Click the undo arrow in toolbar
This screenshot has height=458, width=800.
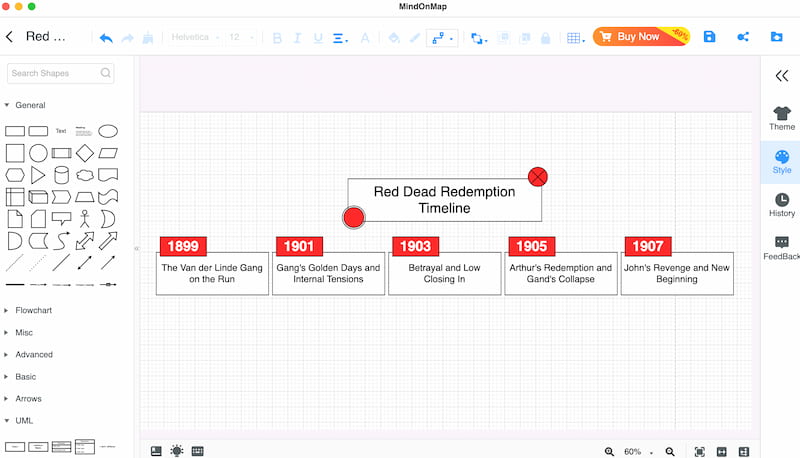click(106, 38)
